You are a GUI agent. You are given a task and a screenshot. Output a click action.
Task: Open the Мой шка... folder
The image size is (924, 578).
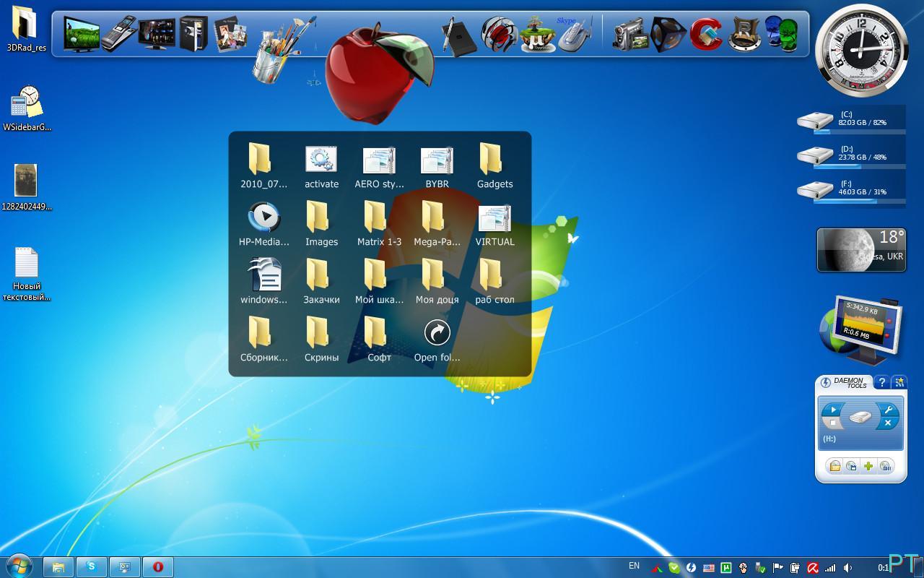[379, 282]
